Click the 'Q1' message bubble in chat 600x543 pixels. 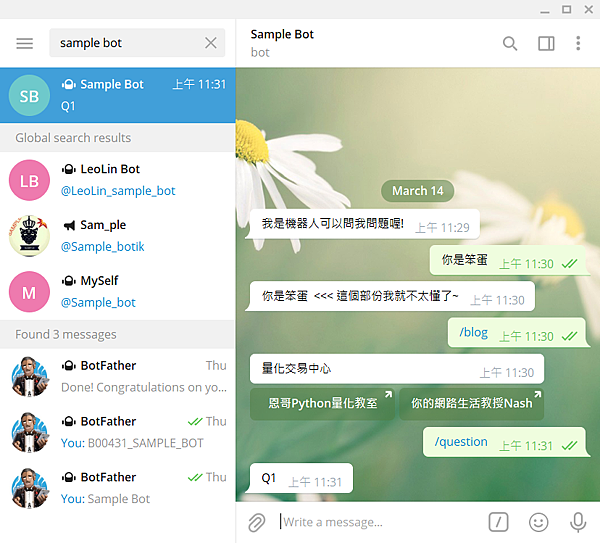(301, 478)
